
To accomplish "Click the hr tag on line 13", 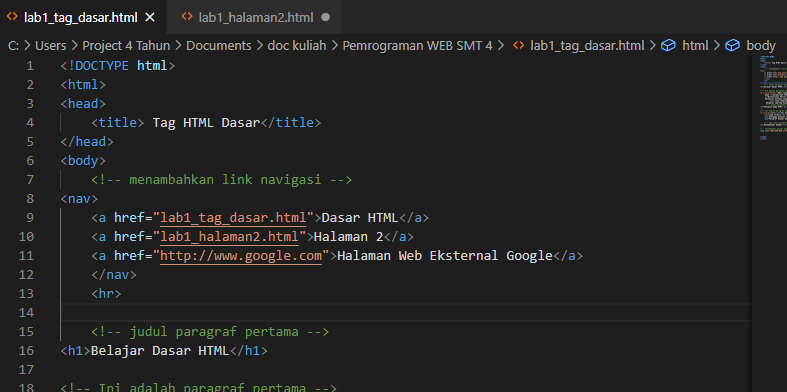I will (x=106, y=294).
